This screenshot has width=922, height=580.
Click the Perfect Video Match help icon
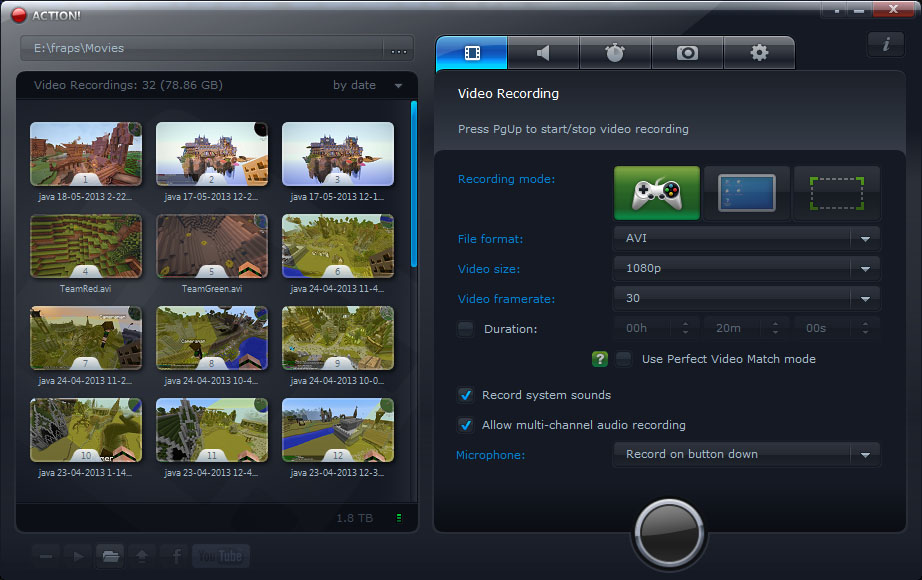click(x=600, y=359)
